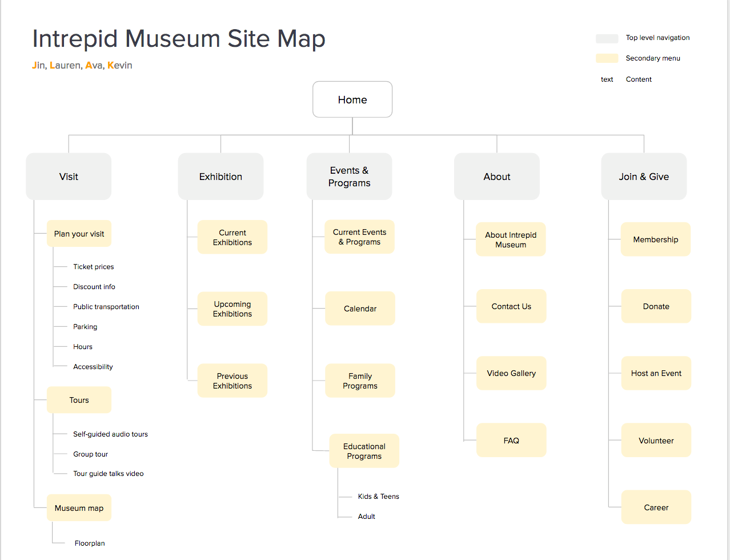Image resolution: width=730 pixels, height=560 pixels.
Task: Click the Volunteer box
Action: point(656,440)
